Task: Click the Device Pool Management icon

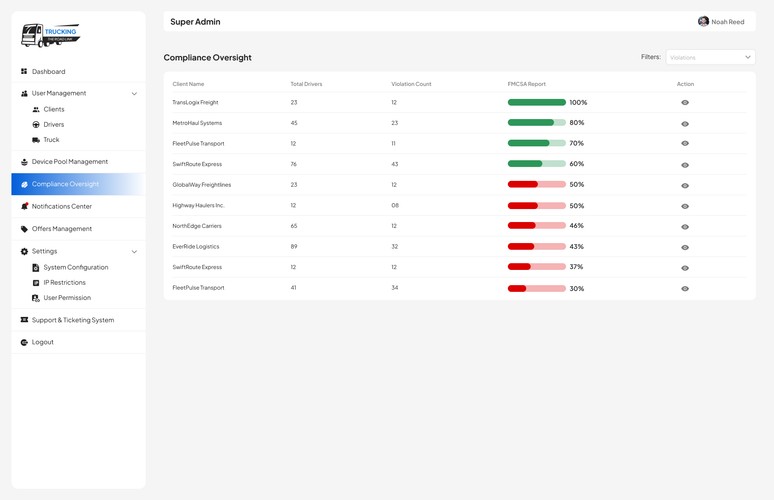Action: coord(24,162)
